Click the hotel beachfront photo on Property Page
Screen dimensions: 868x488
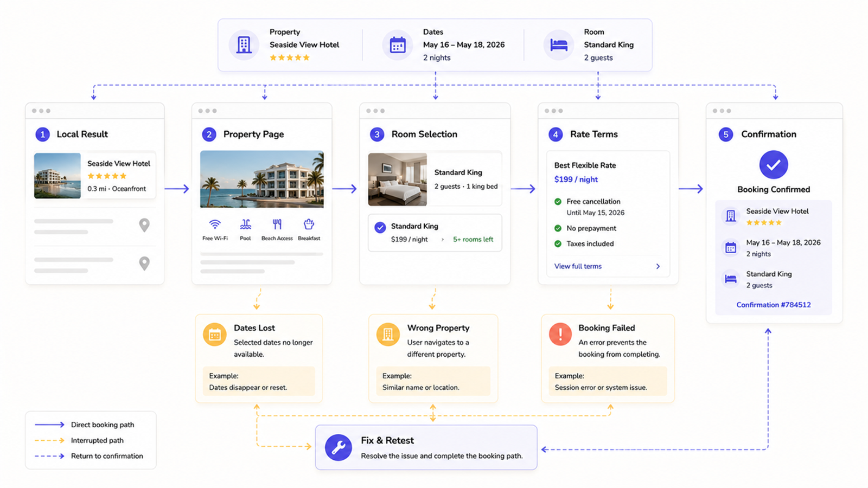[x=262, y=179]
